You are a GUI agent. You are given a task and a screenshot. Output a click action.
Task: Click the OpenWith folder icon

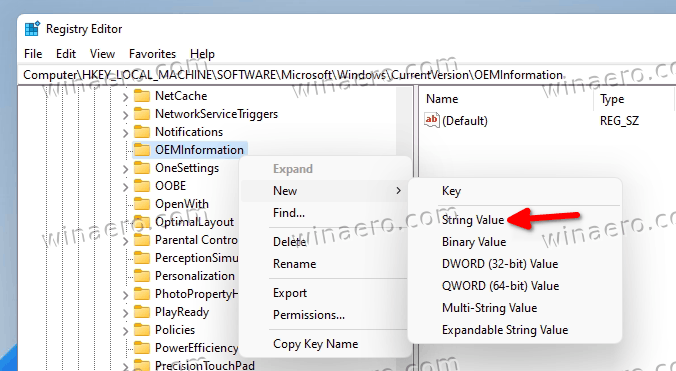click(141, 204)
